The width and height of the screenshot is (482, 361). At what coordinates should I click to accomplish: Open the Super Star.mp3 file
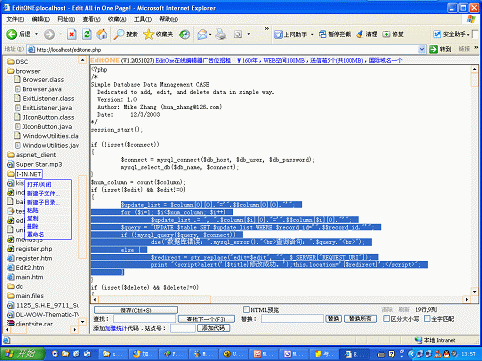point(39,164)
